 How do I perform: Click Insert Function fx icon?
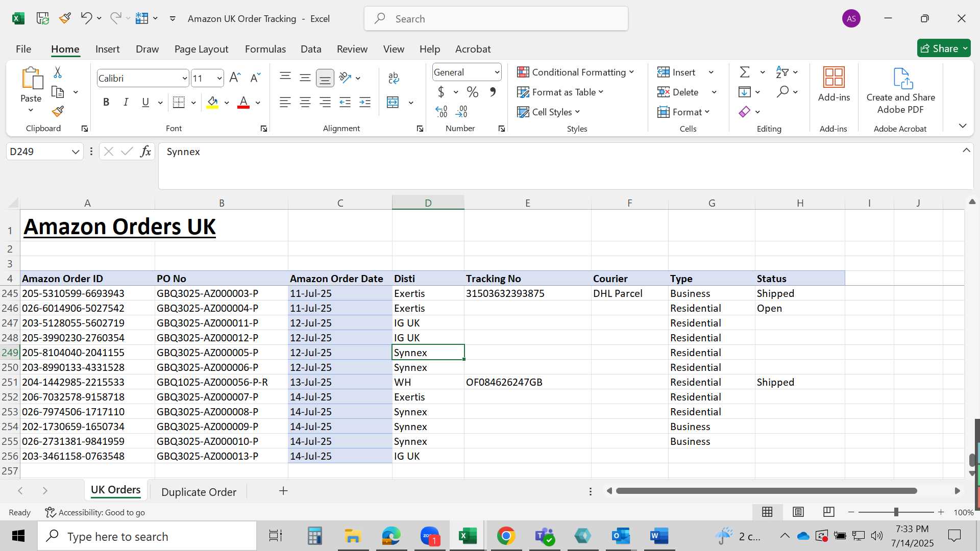pos(145,152)
